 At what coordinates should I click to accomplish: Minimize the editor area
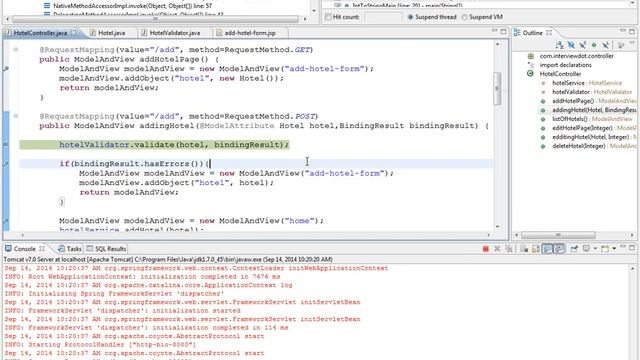[x=494, y=31]
